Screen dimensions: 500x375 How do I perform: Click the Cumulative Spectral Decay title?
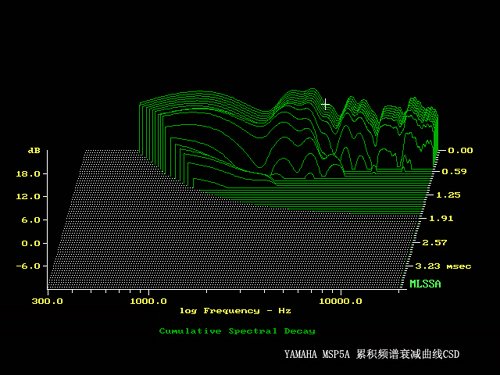pyautogui.click(x=237, y=331)
